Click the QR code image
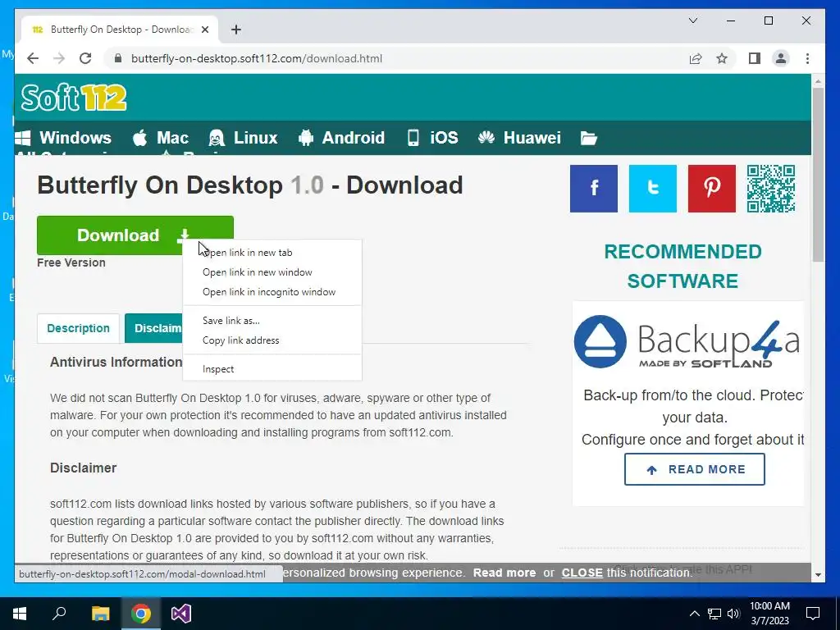 [x=771, y=189]
